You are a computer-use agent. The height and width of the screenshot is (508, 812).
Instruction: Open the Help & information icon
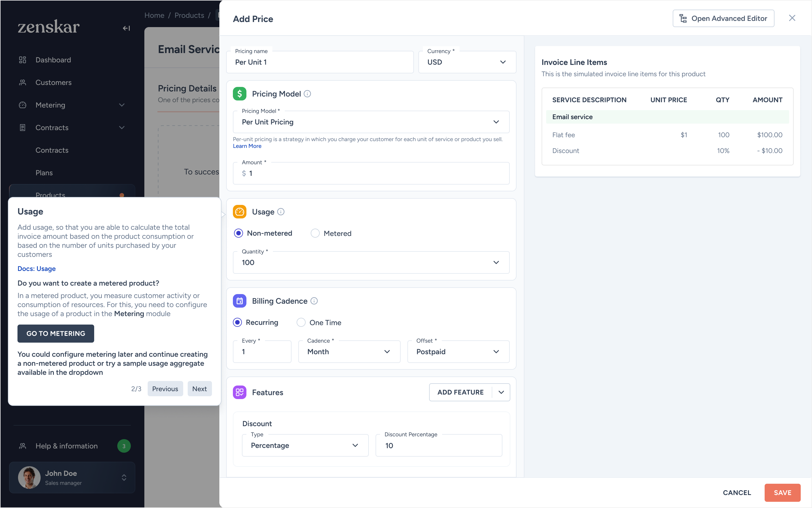tap(23, 446)
